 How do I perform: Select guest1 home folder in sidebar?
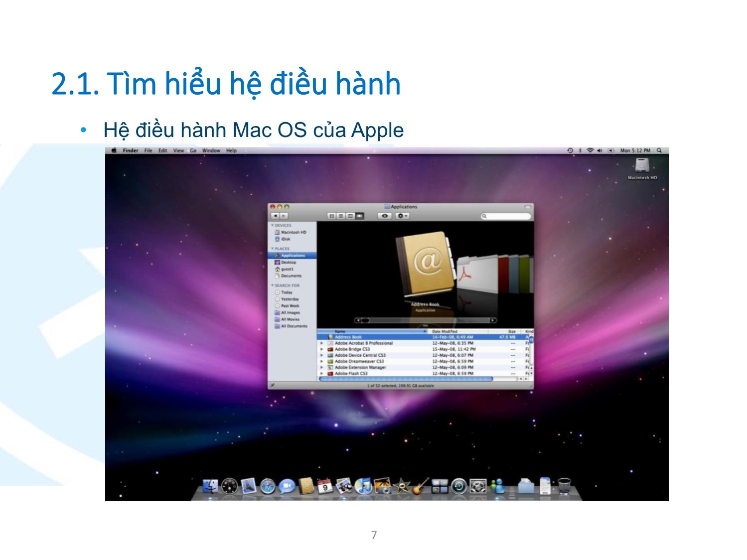pos(292,269)
